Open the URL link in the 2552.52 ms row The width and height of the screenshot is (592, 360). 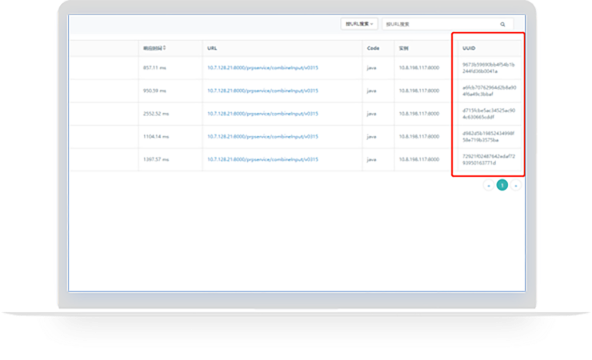coord(263,114)
